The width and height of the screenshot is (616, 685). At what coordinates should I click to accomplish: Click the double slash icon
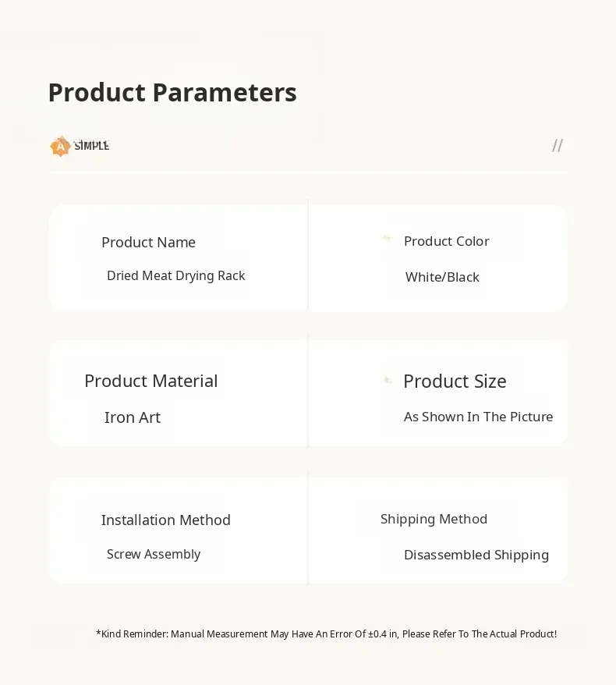(x=557, y=145)
